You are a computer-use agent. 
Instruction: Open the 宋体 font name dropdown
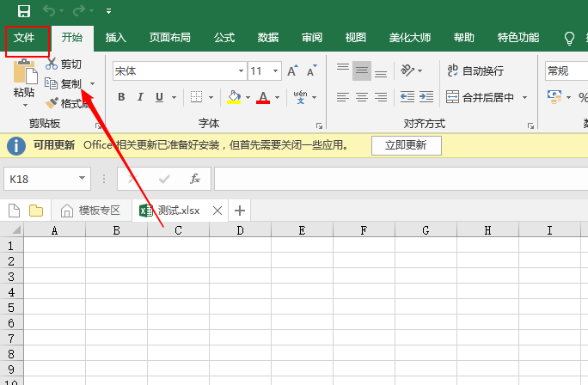241,70
